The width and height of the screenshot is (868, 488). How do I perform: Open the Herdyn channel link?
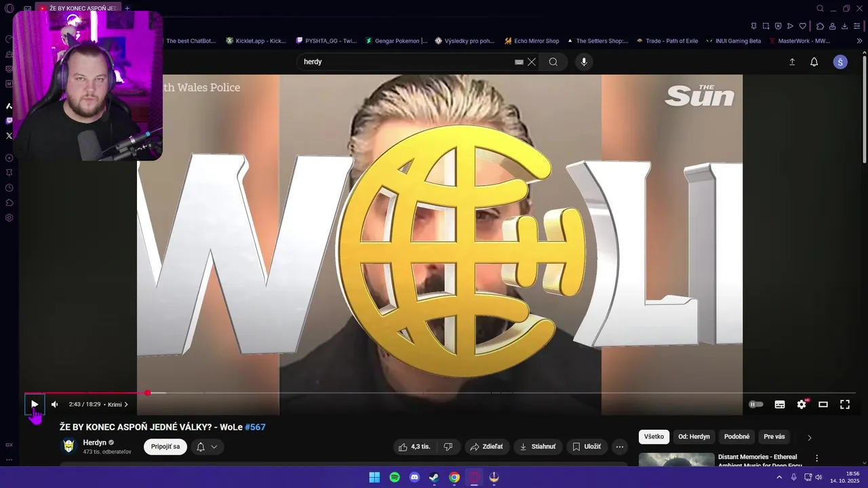pyautogui.click(x=94, y=443)
